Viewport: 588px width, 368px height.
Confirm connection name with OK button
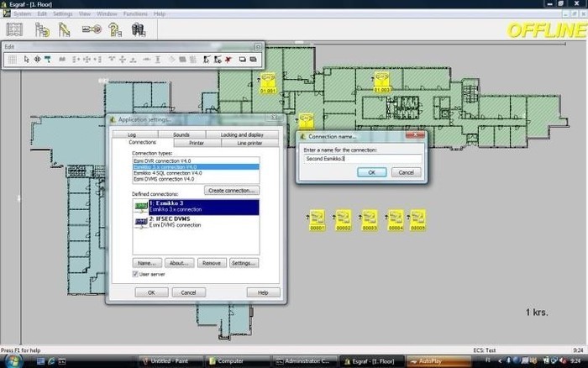coord(371,172)
